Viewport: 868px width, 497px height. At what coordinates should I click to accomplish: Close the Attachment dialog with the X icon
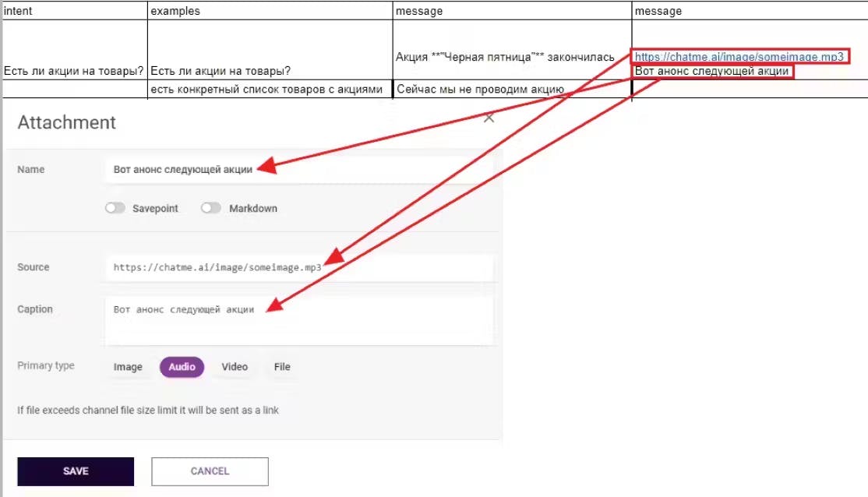point(489,118)
